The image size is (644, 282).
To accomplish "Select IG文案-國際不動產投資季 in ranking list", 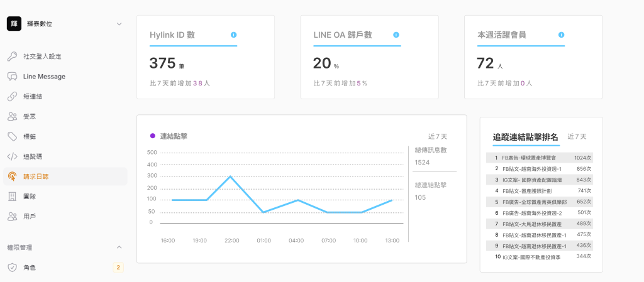I will tap(531, 257).
